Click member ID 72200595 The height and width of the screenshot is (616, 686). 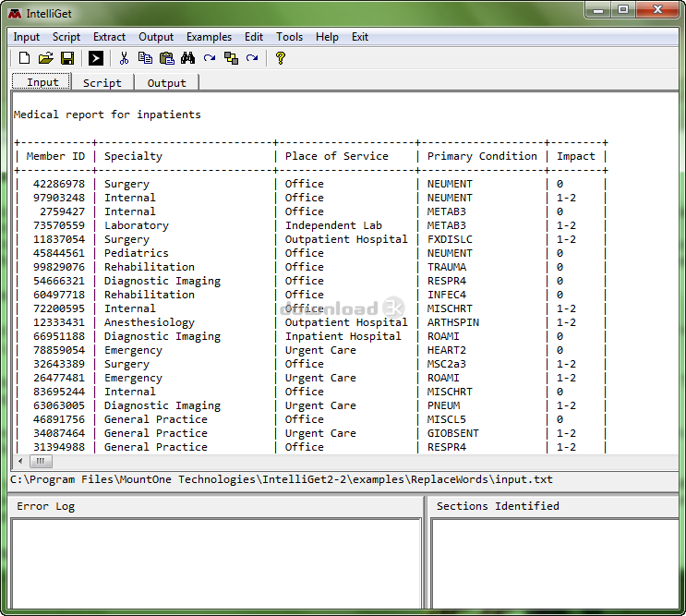tap(59, 308)
